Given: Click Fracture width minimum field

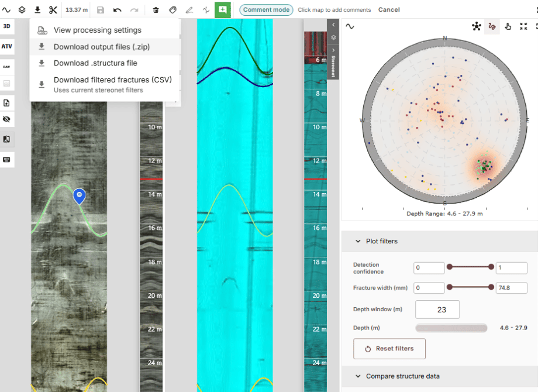Looking at the screenshot, I should point(429,288).
